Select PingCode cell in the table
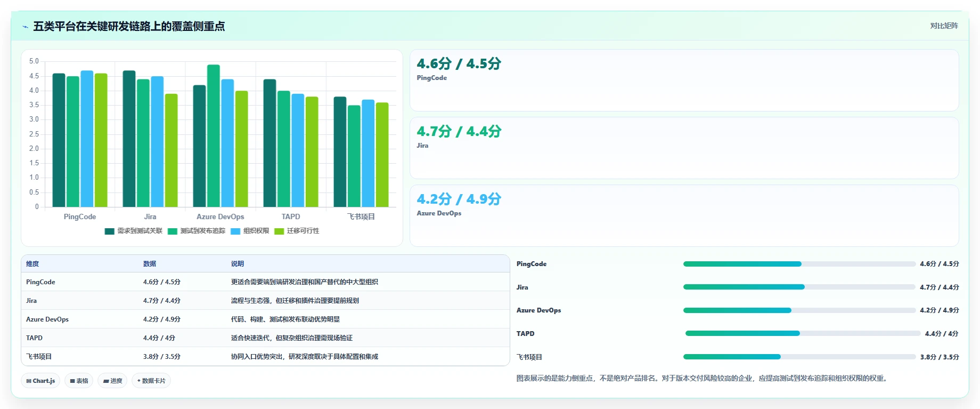 [40, 282]
